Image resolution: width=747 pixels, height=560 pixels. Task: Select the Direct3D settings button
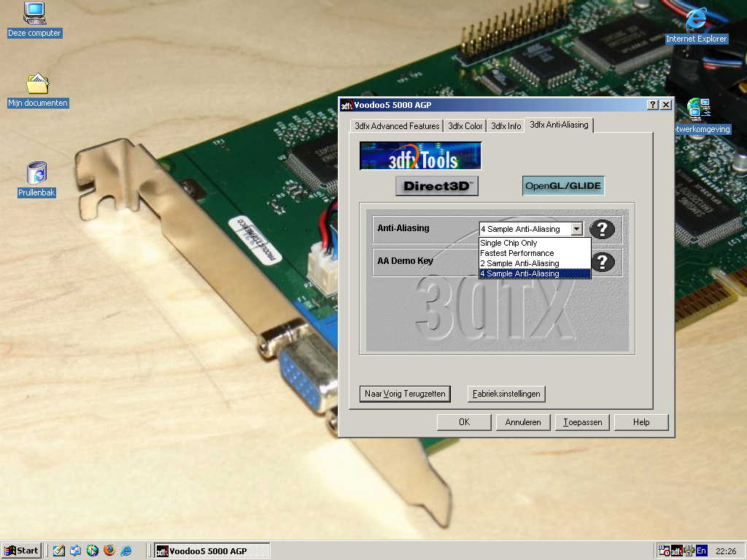437,186
